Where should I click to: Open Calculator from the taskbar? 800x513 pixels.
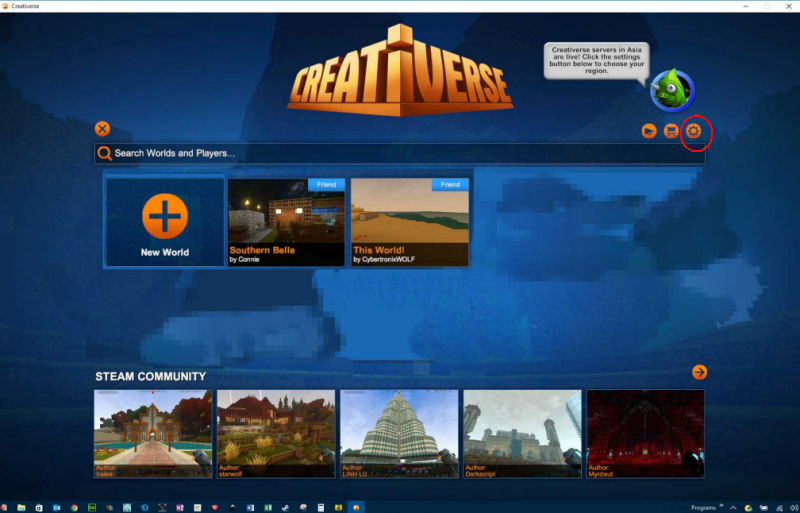click(x=320, y=508)
